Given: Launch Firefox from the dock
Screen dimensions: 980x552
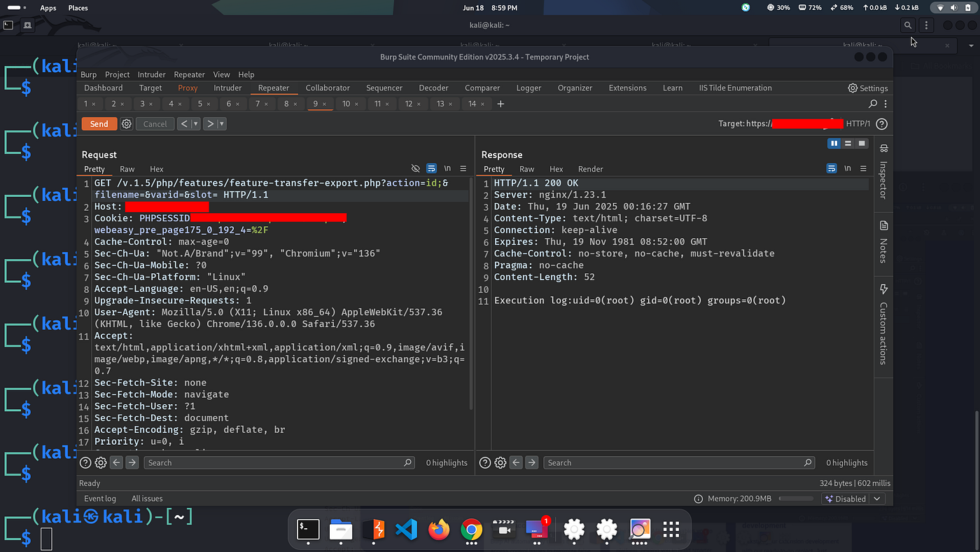Looking at the screenshot, I should pyautogui.click(x=439, y=530).
